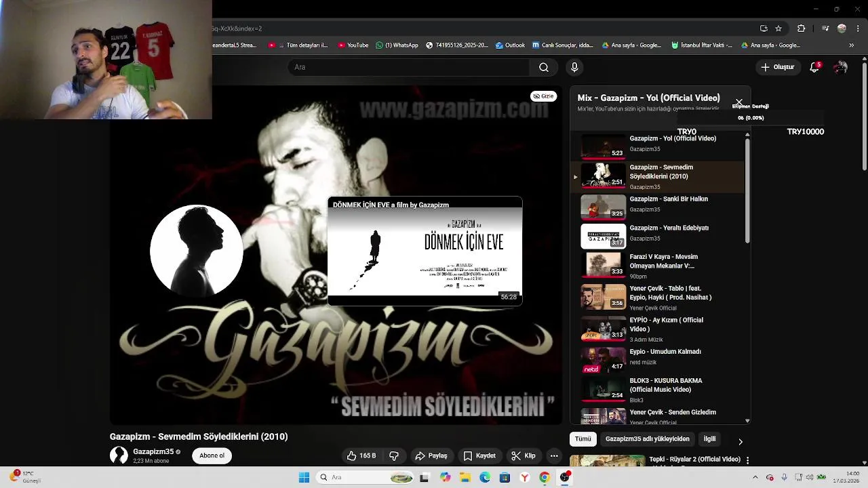The image size is (868, 488).
Task: Expand the bookmarks overflow chevron
Action: pyautogui.click(x=852, y=45)
